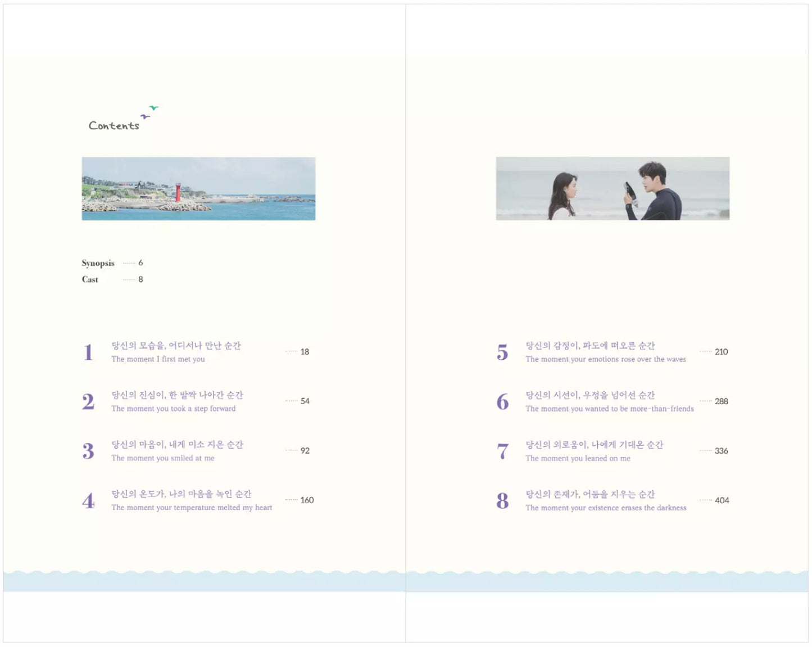Screen dimensions: 812x647
Task: Click the large purple numeral 6
Action: (502, 401)
